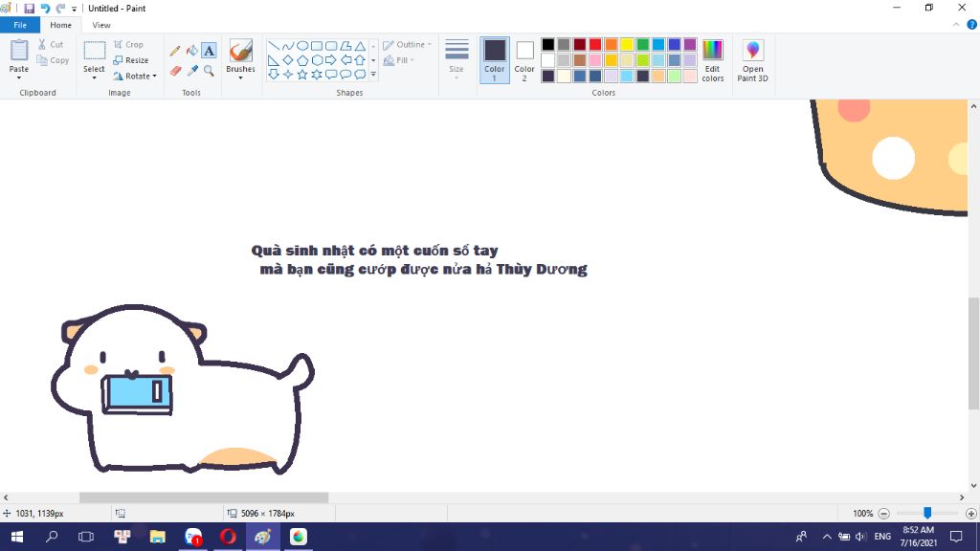Click the Undo arrow icon
980x551 pixels.
(45, 8)
